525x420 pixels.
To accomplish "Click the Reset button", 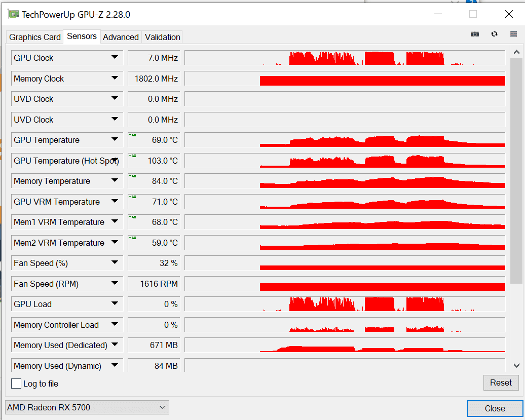I will tap(501, 383).
